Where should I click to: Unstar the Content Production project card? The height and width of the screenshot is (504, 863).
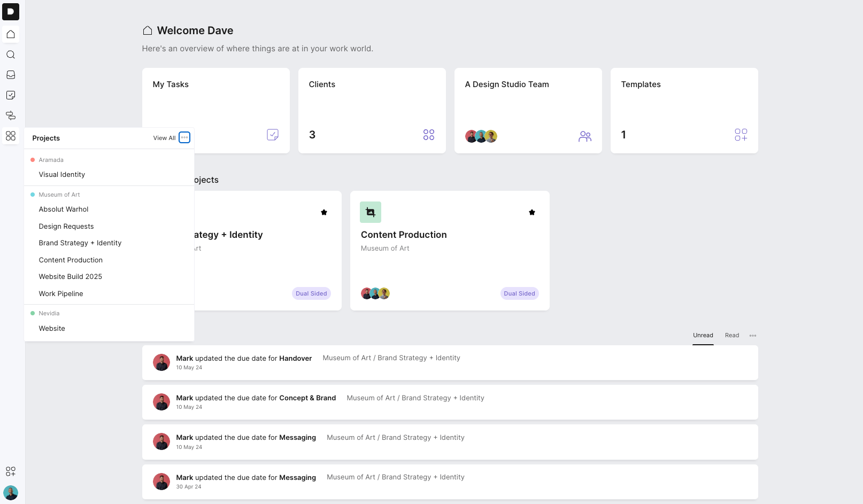(x=532, y=212)
